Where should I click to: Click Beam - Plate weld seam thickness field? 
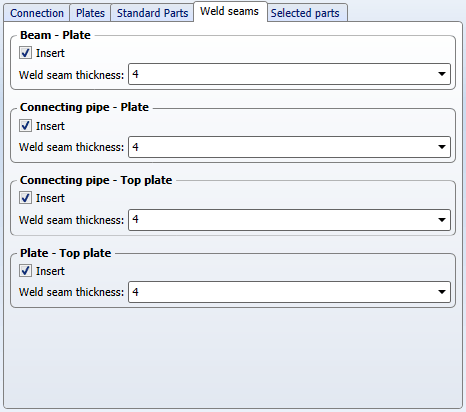click(289, 74)
